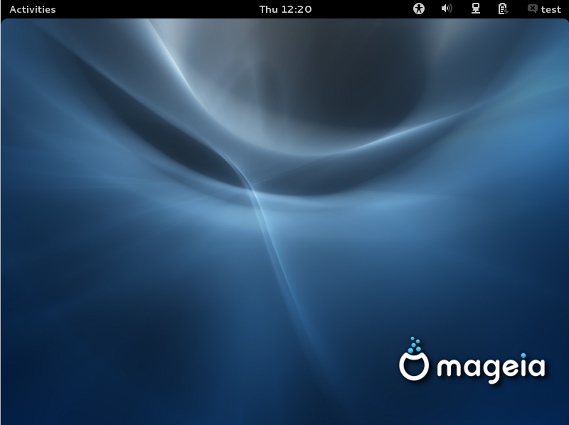Show the power status menu in the top bar
The width and height of the screenshot is (569, 425).
pyautogui.click(x=503, y=9)
